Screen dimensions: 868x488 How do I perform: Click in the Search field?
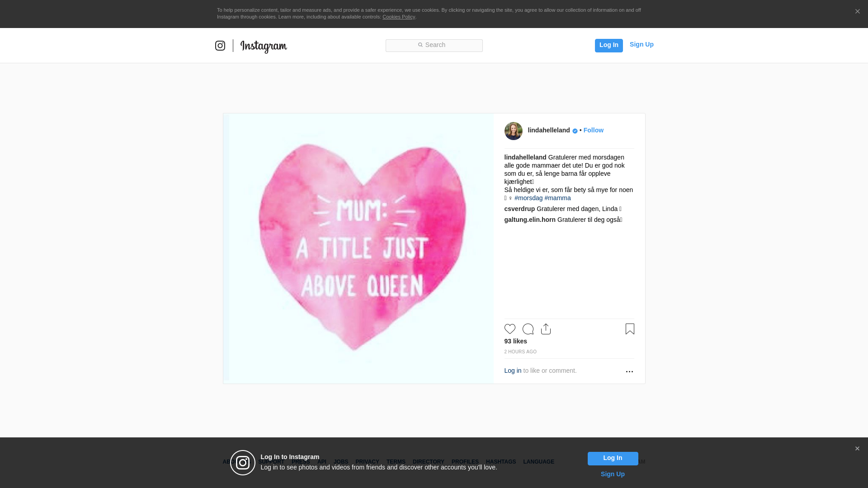pyautogui.click(x=434, y=45)
